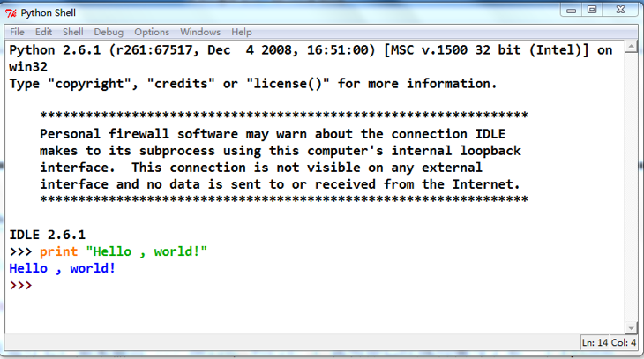Open the Help menu
Viewport: 644px width, 359px height.
click(241, 32)
